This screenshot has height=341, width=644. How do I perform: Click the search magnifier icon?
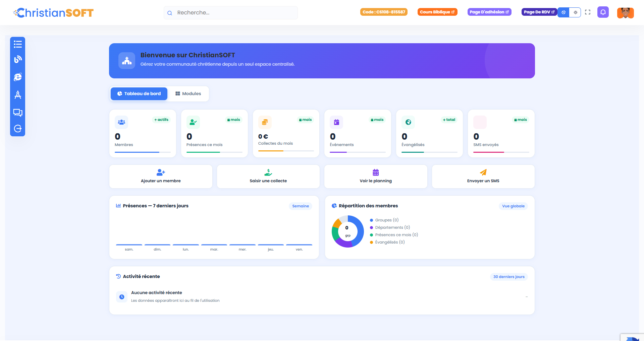pos(170,13)
